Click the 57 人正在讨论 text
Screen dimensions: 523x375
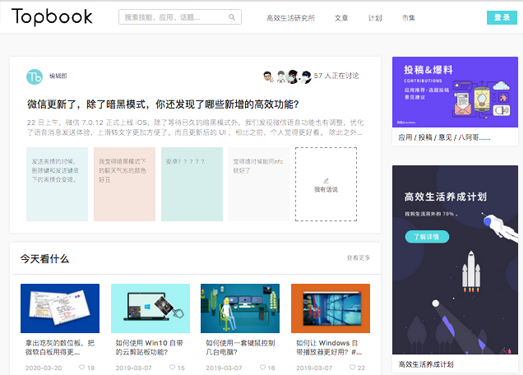click(336, 76)
